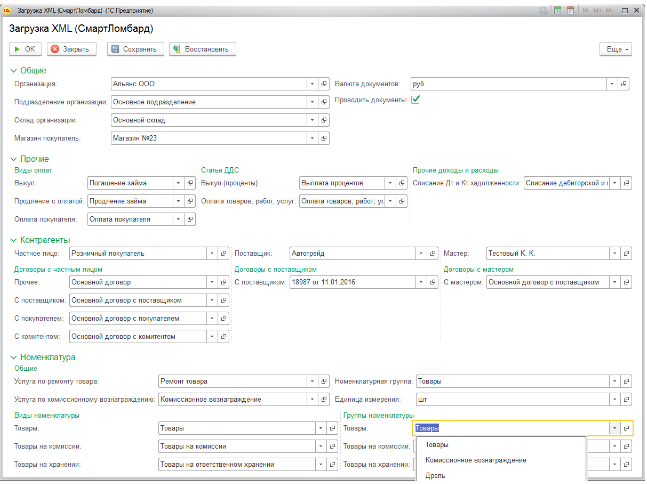647x484 pixels.
Task: Open the Валюта документов dropdown arrow
Action: coord(612,84)
